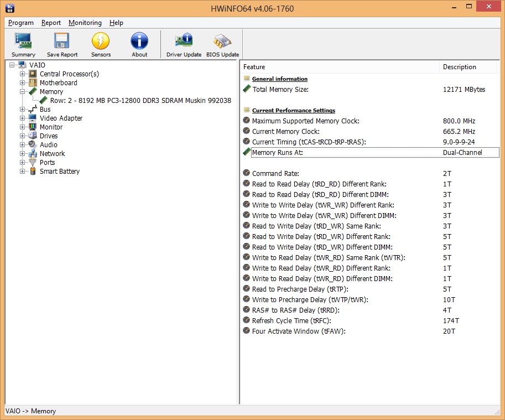
Task: Select Refresh Cycle Time (tRFC) row
Action: [x=371, y=320]
